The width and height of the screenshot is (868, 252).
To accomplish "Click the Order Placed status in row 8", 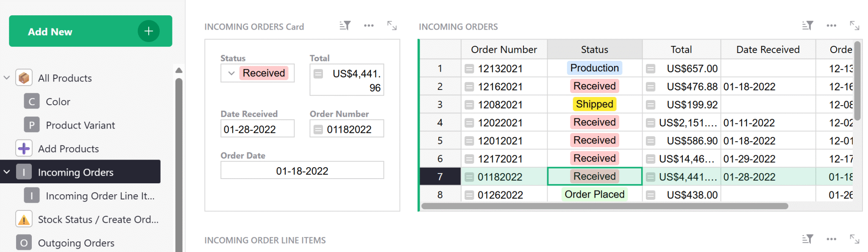I will tap(594, 194).
